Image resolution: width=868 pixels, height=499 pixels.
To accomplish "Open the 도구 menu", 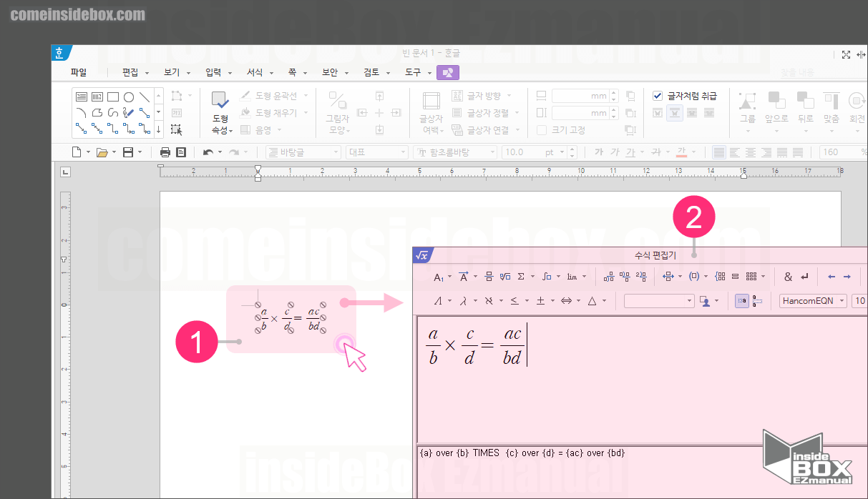I will pos(418,72).
